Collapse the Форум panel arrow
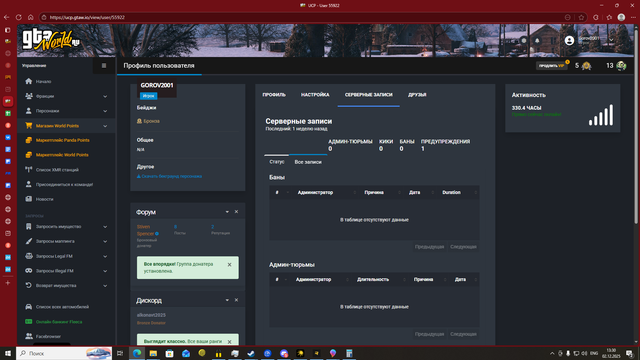 (x=227, y=212)
